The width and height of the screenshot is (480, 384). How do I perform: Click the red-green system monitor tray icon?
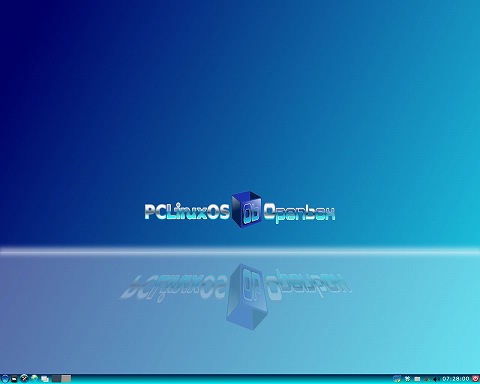click(x=427, y=379)
